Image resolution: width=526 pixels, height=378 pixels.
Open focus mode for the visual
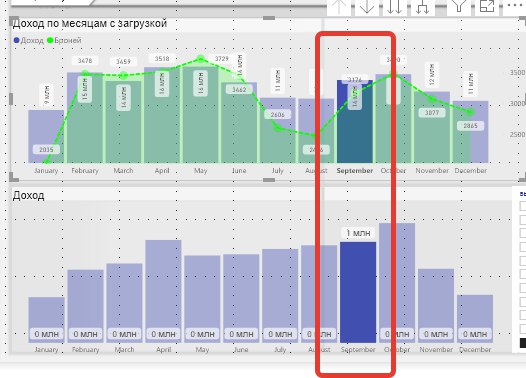click(487, 6)
